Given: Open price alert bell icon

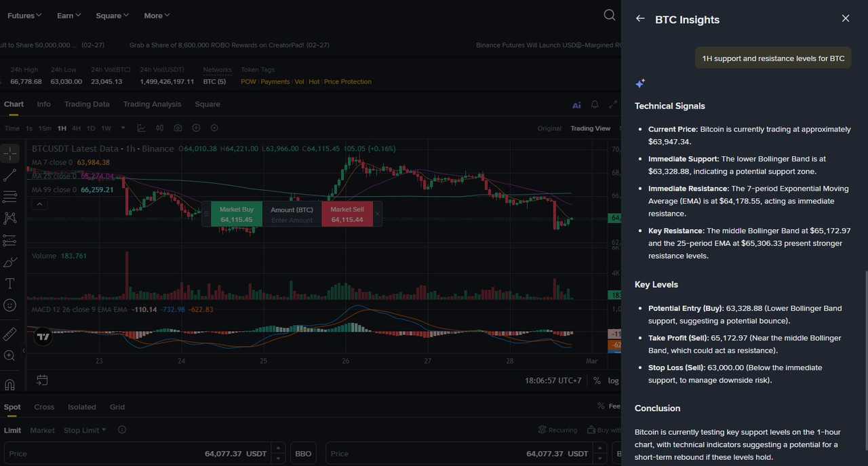Looking at the screenshot, I should [x=595, y=104].
